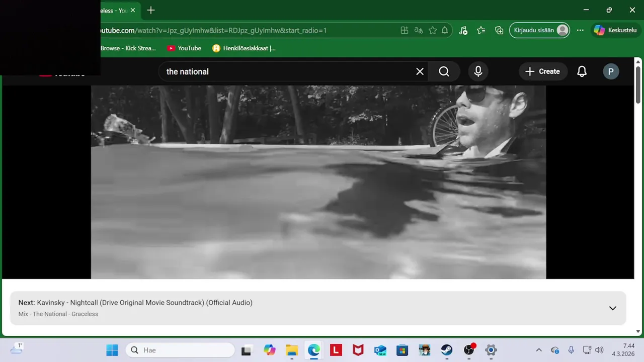Image resolution: width=644 pixels, height=362 pixels.
Task: Open Copilot Keskustelu button
Action: coord(615,30)
